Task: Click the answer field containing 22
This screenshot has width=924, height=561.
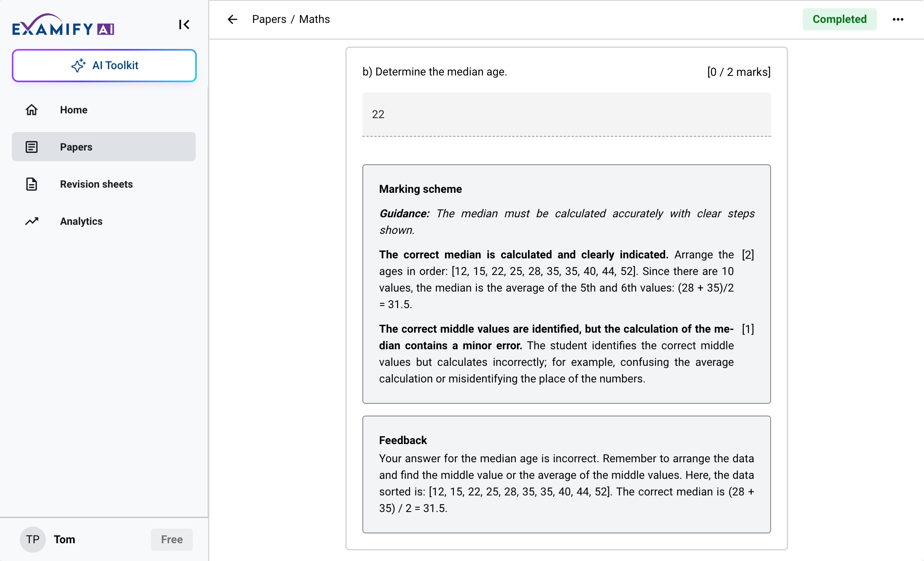Action: 566,115
